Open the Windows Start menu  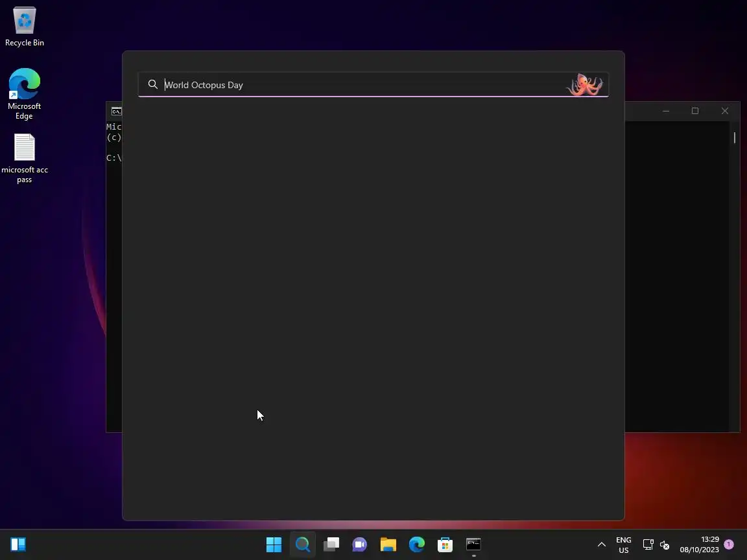[274, 544]
